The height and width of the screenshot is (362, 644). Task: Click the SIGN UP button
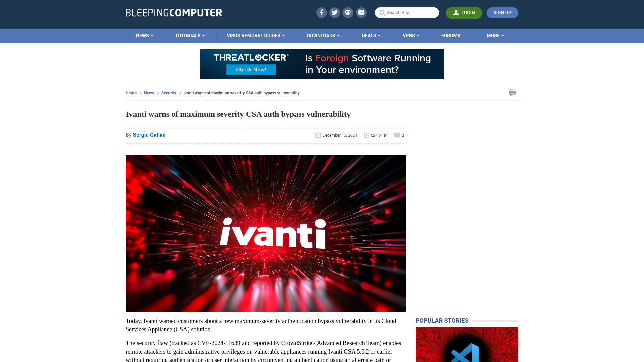(502, 13)
